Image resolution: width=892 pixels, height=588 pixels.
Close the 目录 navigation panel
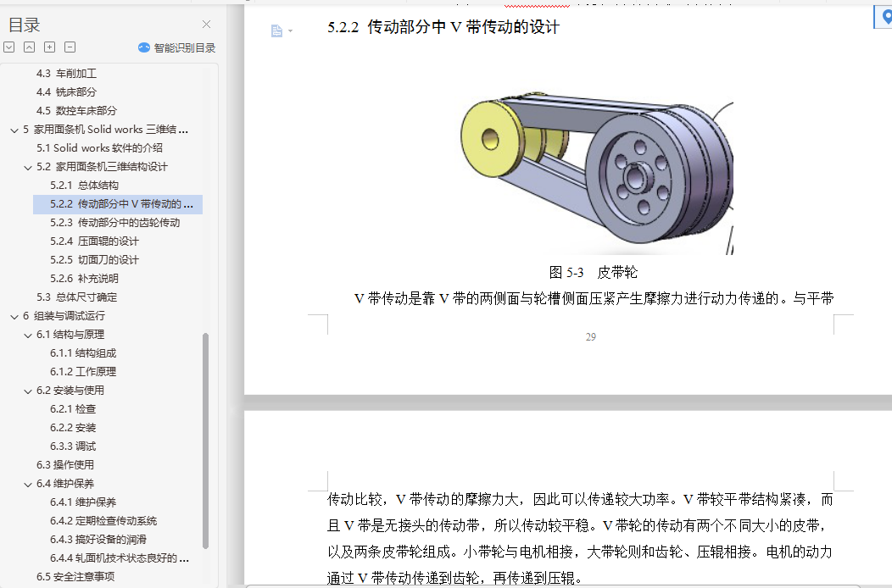click(x=207, y=24)
